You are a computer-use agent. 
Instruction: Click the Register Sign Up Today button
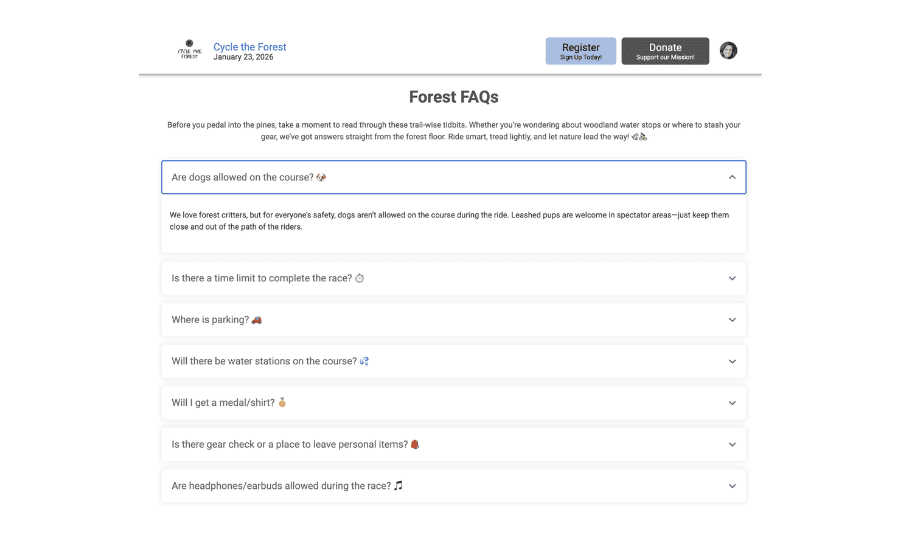tap(580, 51)
